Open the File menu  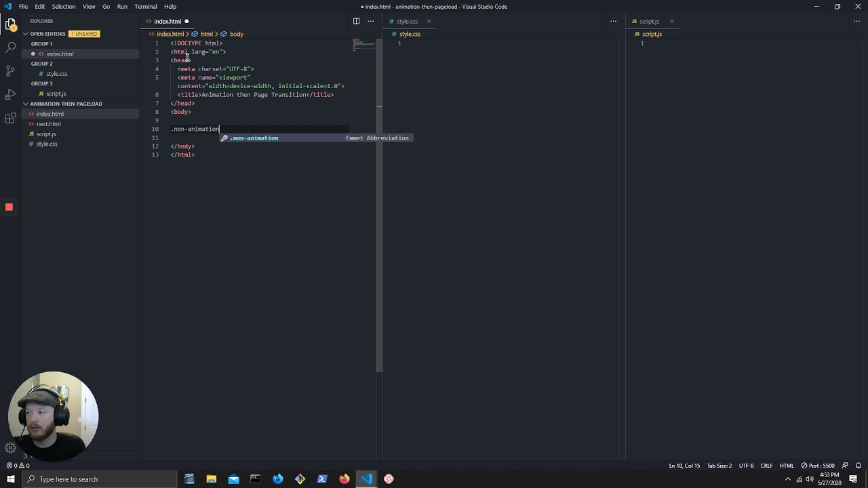pyautogui.click(x=23, y=7)
